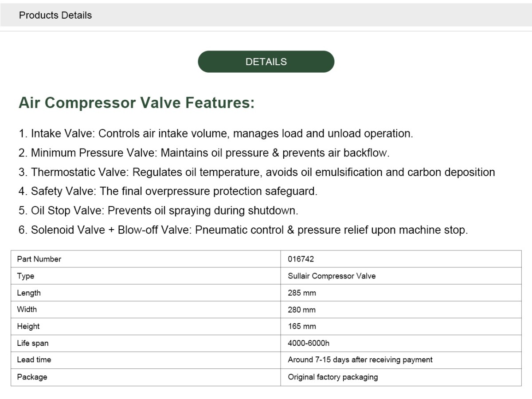Click the Sullair Compressor Valve type cell
This screenshot has width=532, height=399.
pos(401,276)
